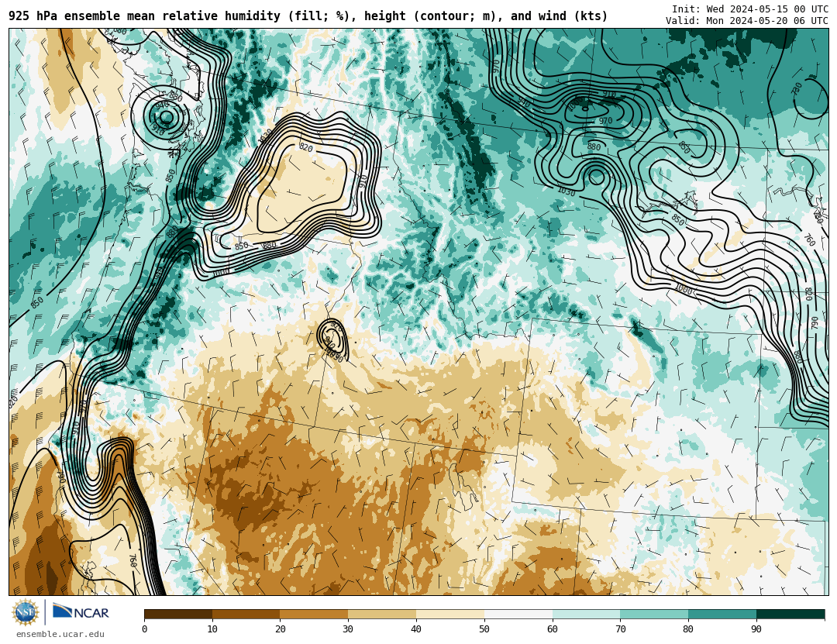Click the colorbar tick label '90'
The image size is (837, 644).
click(x=756, y=629)
